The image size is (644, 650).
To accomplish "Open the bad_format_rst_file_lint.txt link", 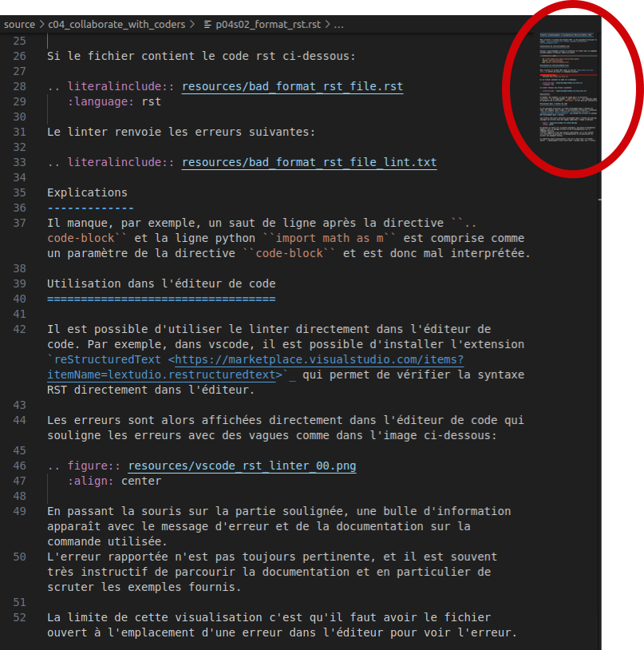I will [x=309, y=163].
